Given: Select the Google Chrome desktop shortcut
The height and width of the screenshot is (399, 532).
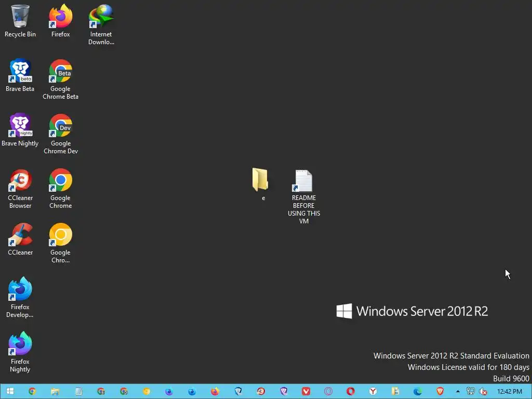Looking at the screenshot, I should [x=60, y=188].
